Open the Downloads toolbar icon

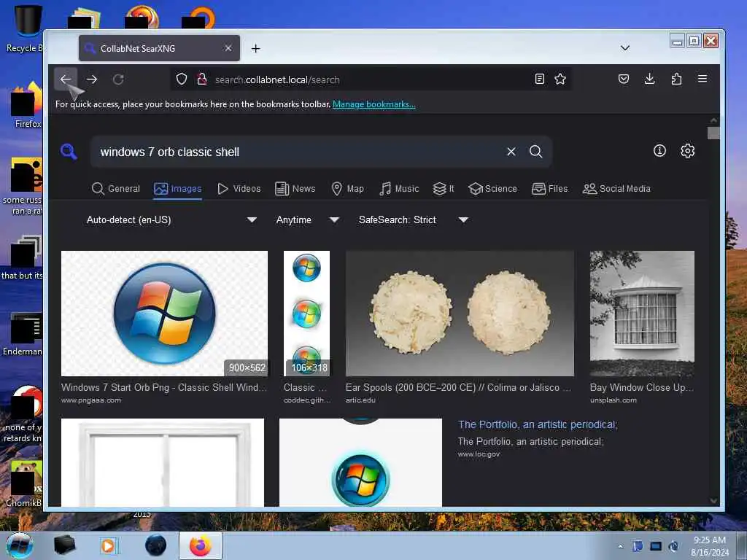click(x=650, y=79)
